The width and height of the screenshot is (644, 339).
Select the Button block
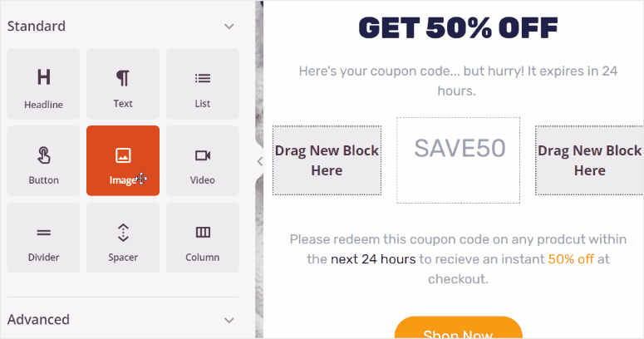click(43, 162)
